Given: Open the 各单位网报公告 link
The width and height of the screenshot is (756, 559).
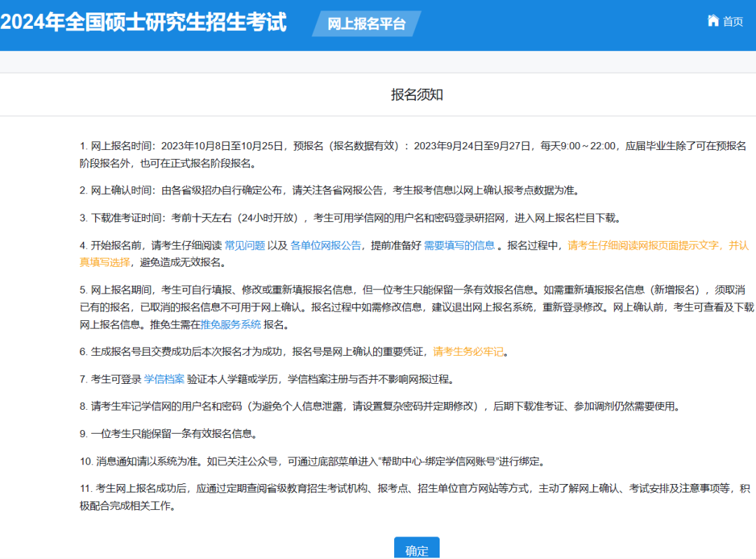Looking at the screenshot, I should [325, 245].
